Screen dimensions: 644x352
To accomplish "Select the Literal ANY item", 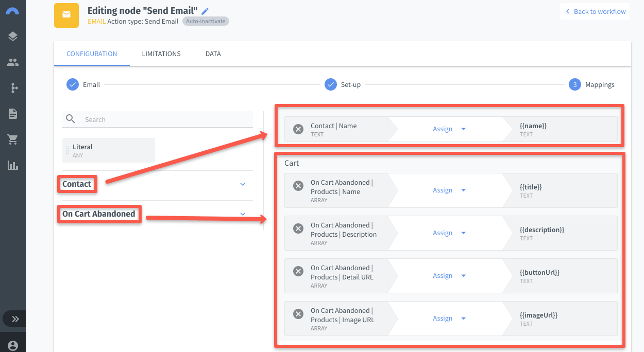I will 109,151.
